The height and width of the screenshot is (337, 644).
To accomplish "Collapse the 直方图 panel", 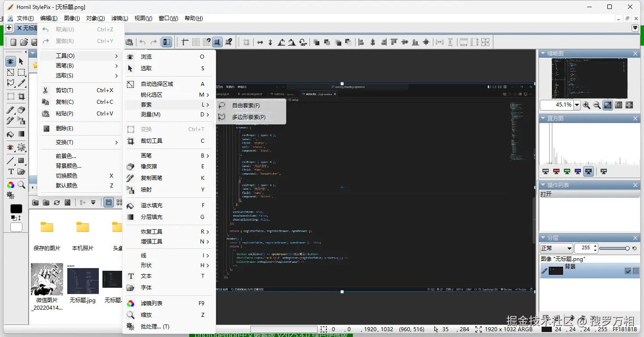I will (543, 119).
